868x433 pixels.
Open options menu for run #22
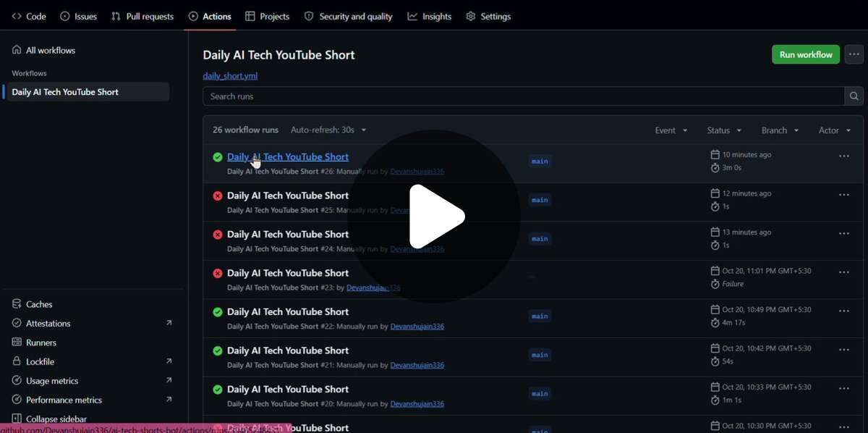[843, 311]
